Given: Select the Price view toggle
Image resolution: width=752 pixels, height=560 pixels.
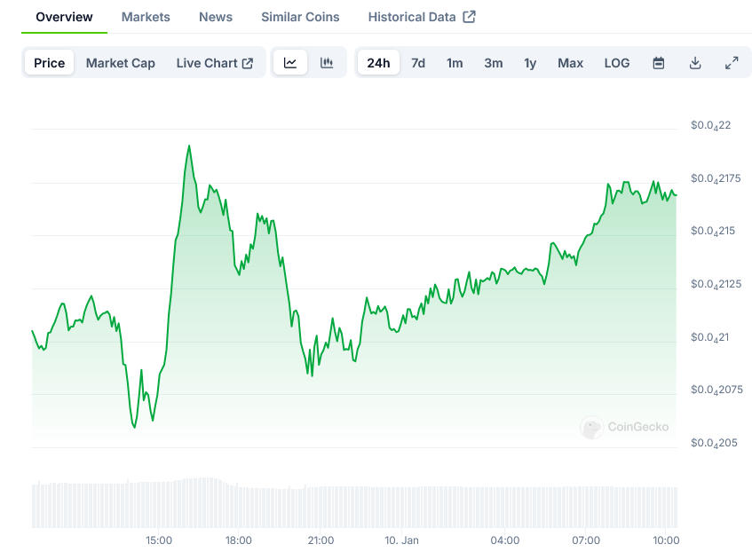Looking at the screenshot, I should 50,63.
